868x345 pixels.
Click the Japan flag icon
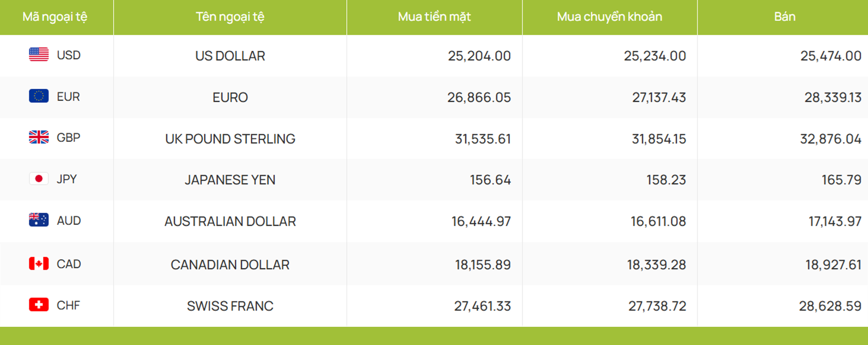[x=39, y=179]
